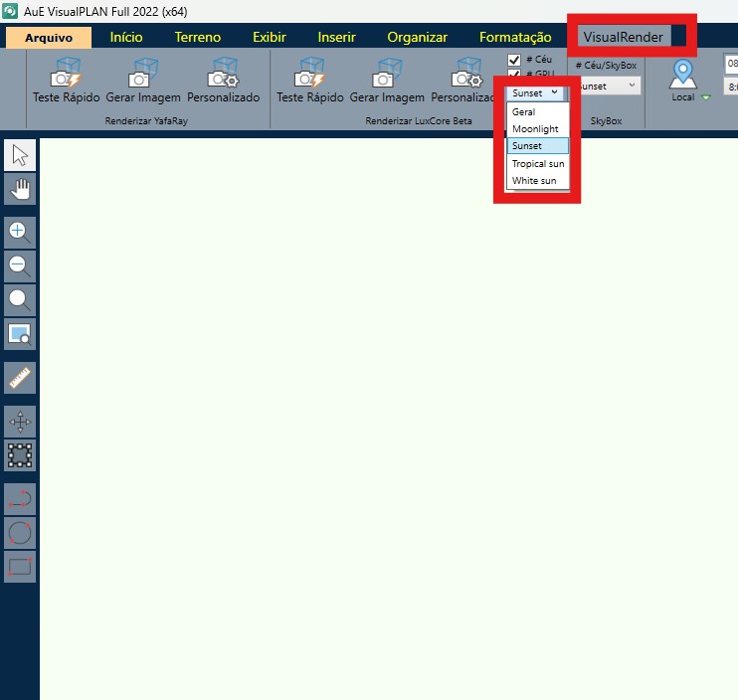Click YafaRay Gerar Imagem camera icon
738x700 pixels.
coord(143,73)
